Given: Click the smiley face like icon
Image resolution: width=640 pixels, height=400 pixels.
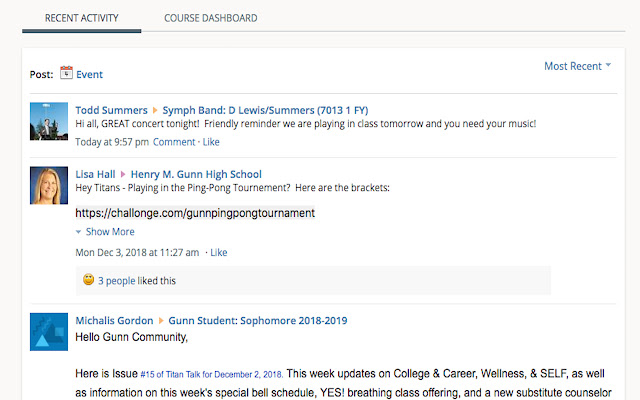Looking at the screenshot, I should 89,280.
